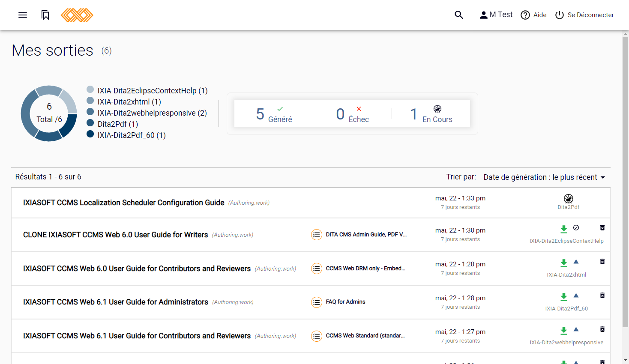Click ditaval list icon beside CCMS Web DRM only
The width and height of the screenshot is (629, 364).
(x=316, y=269)
